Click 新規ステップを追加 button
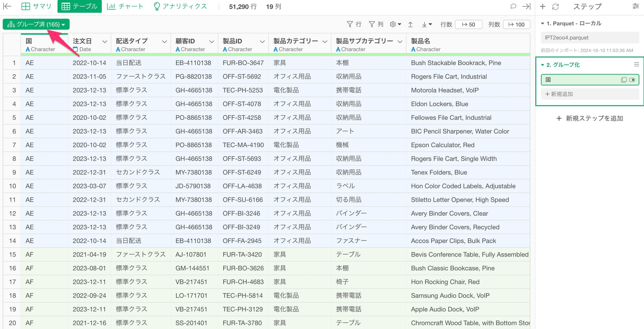The width and height of the screenshot is (644, 329). tap(590, 118)
